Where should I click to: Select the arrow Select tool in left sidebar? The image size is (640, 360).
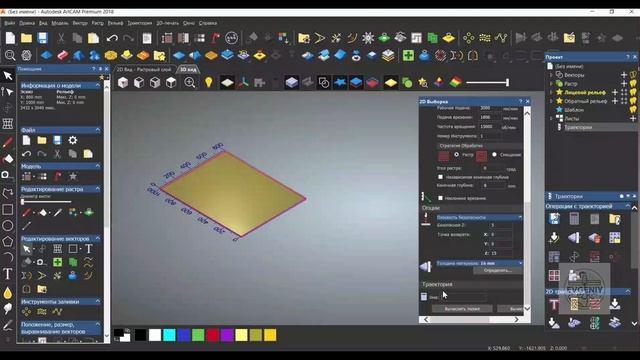coord(7,76)
